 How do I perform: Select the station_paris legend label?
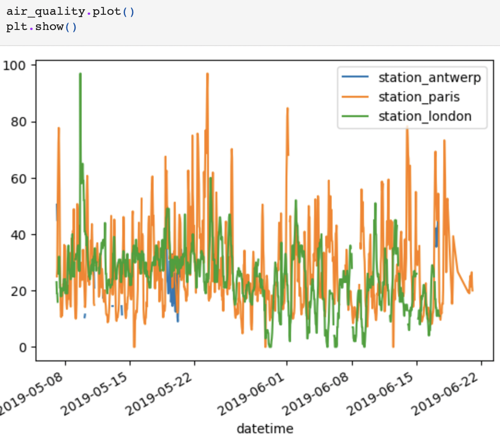(419, 97)
